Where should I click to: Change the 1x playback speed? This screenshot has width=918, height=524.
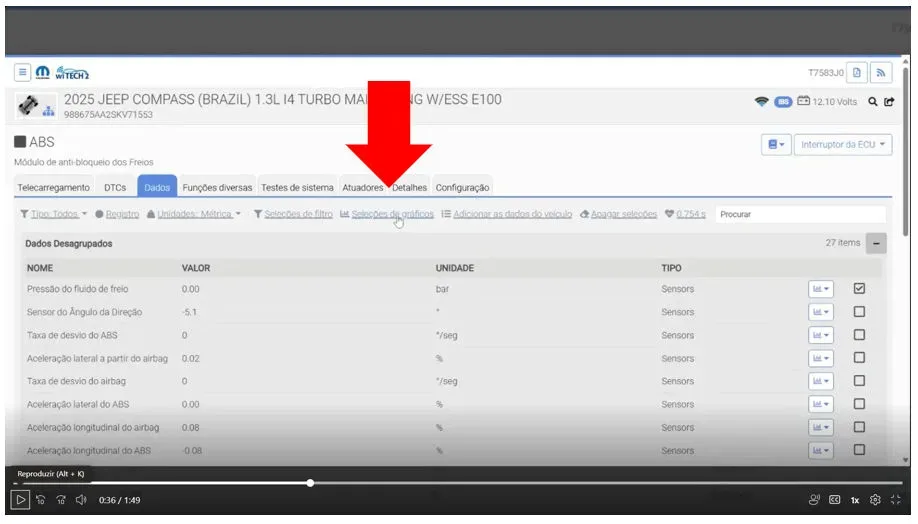pyautogui.click(x=855, y=501)
